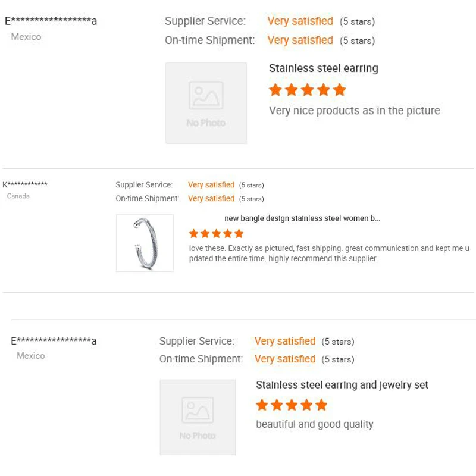This screenshot has height=476, width=476.
Task: Click the 'Very nice products as in the picture' review
Action: click(354, 111)
